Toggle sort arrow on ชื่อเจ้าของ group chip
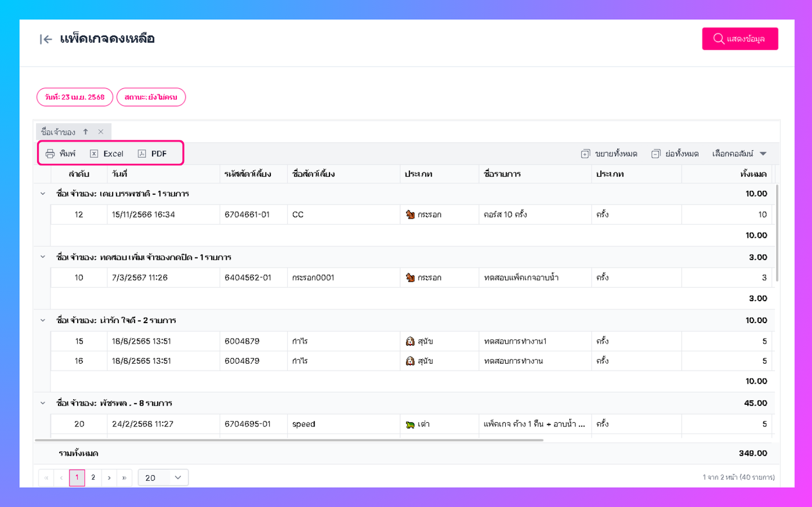 85,132
